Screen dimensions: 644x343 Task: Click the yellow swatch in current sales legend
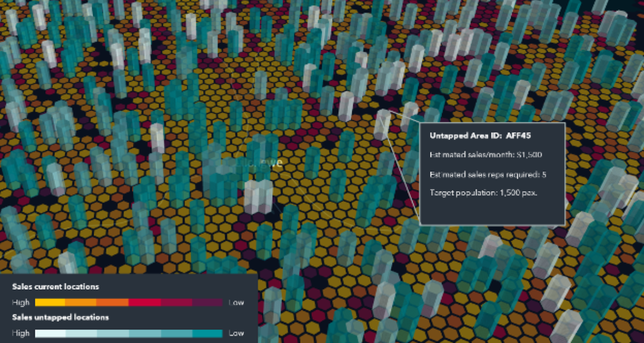tap(50, 302)
